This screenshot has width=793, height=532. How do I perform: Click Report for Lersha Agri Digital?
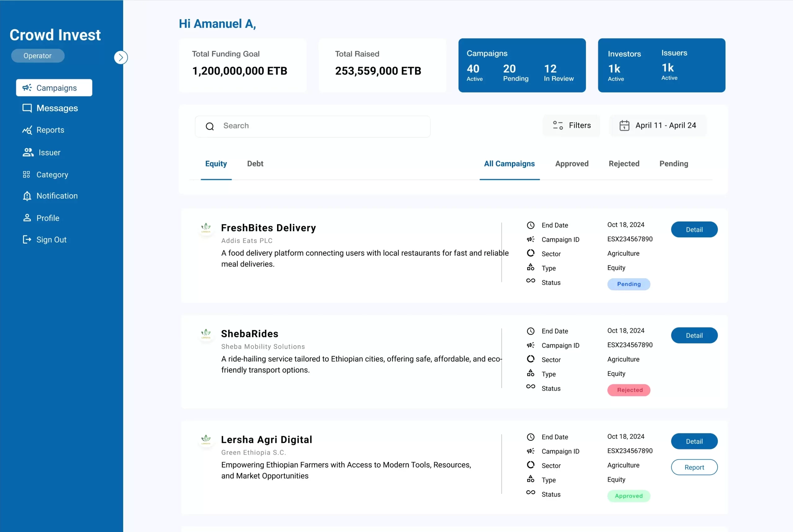[x=694, y=467]
